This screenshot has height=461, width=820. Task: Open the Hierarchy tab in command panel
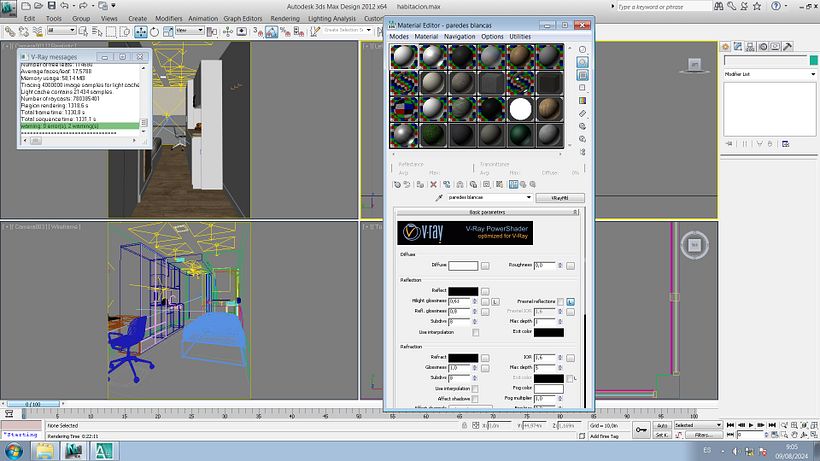click(x=750, y=47)
